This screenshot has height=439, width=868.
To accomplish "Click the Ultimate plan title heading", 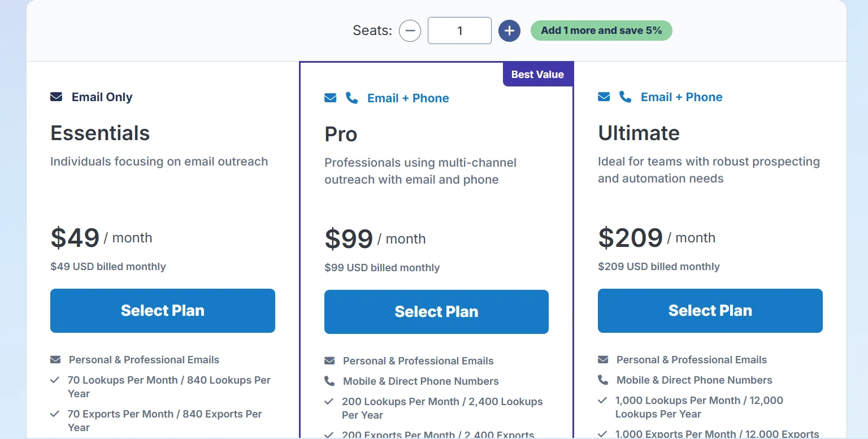I will (639, 133).
